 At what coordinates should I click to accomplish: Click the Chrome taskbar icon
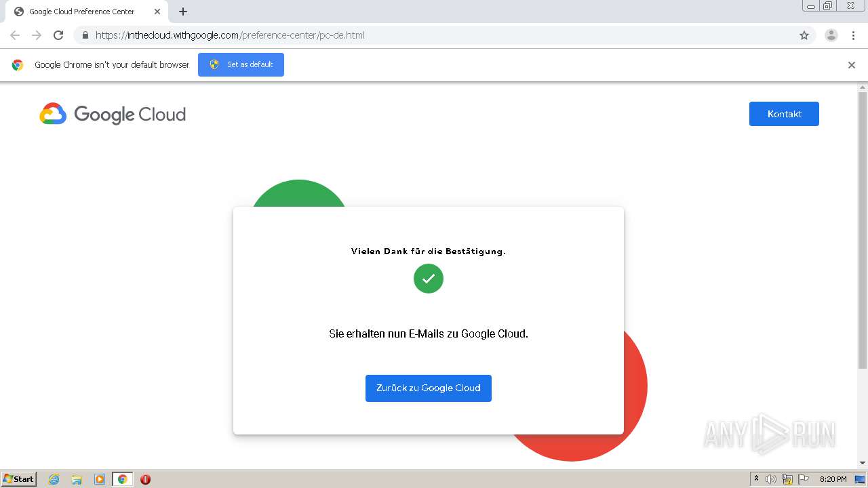[122, 479]
